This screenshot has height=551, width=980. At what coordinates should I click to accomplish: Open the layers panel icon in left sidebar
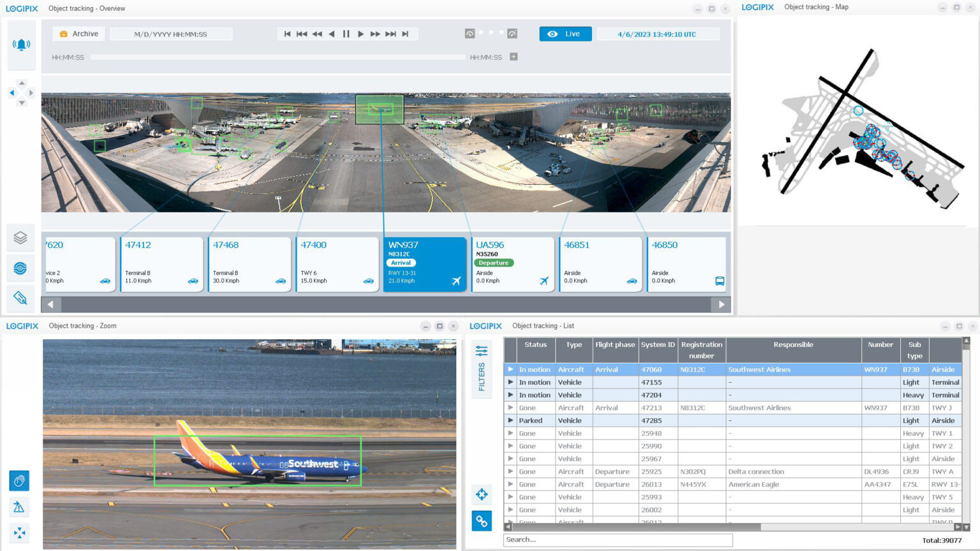tap(20, 237)
